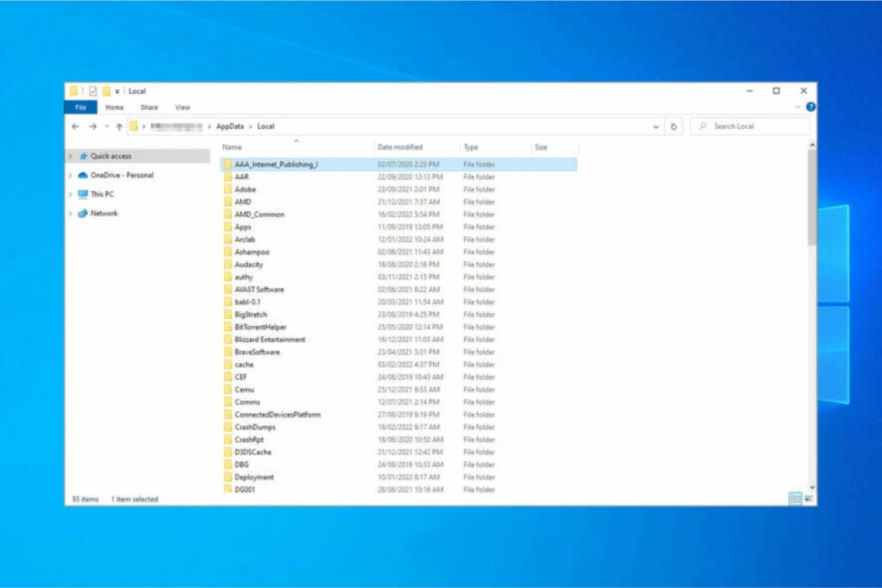Select the AAA_Internet_Publishing_I folder
The width and height of the screenshot is (882, 588).
point(399,164)
